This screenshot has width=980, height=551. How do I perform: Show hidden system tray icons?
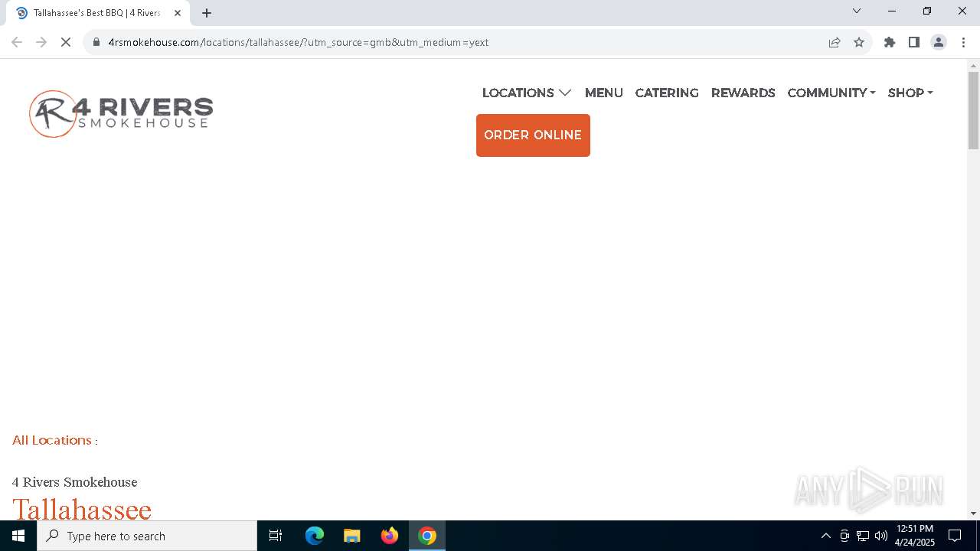[x=825, y=536]
